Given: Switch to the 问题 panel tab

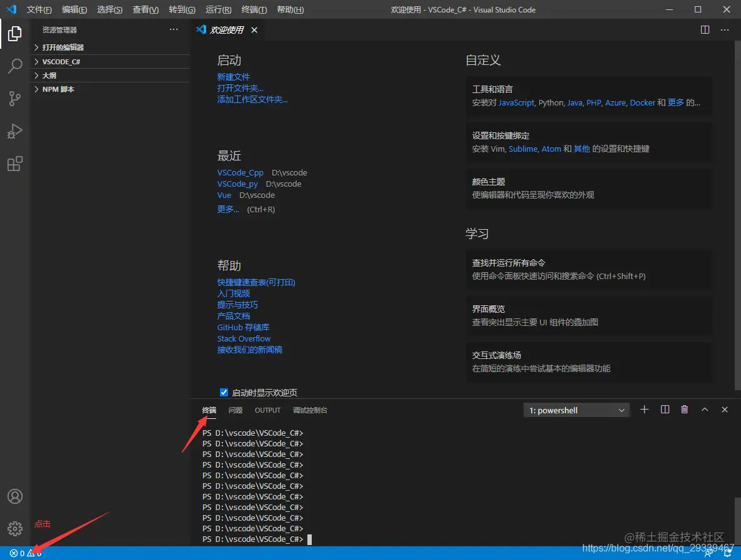Looking at the screenshot, I should coord(236,410).
